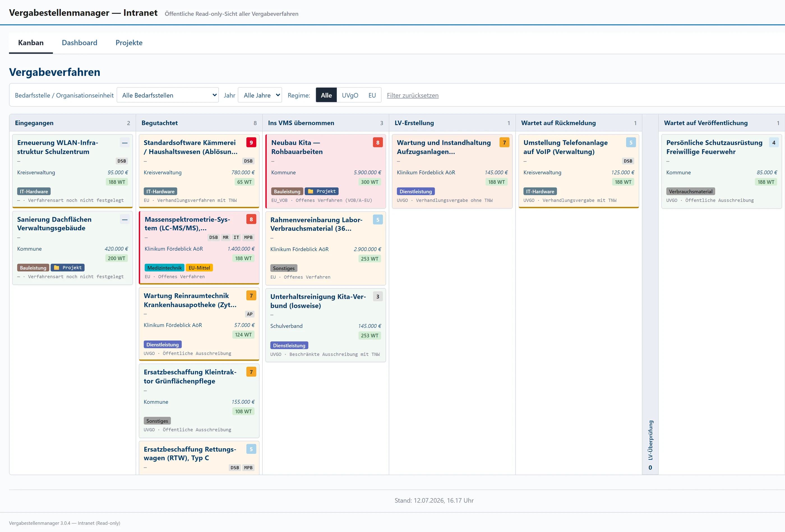Screen dimensions: 785x532
Task: Click IT tag on Massenspektrometrie card
Action: coord(236,237)
